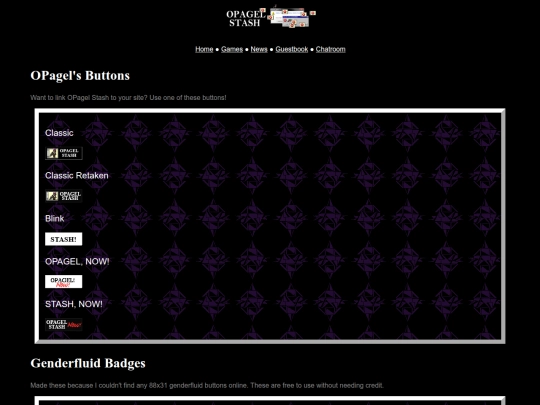The height and width of the screenshot is (405, 540).
Task: Click the STASH, NOW! black button image
Action: click(x=64, y=324)
